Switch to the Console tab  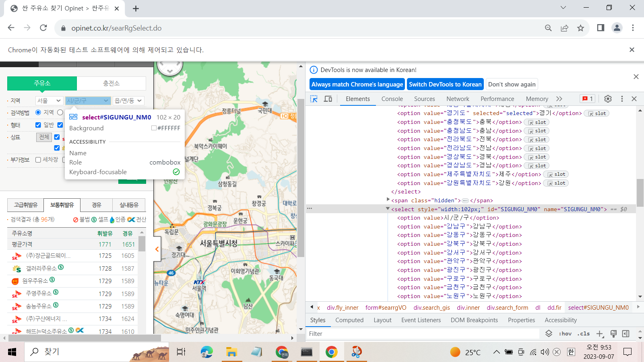[x=392, y=99]
